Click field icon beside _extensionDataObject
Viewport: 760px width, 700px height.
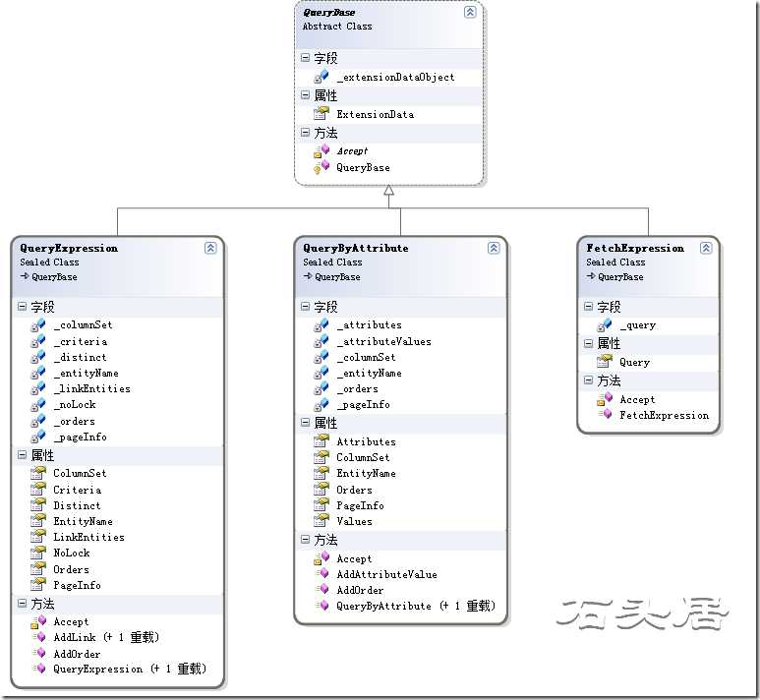click(321, 77)
